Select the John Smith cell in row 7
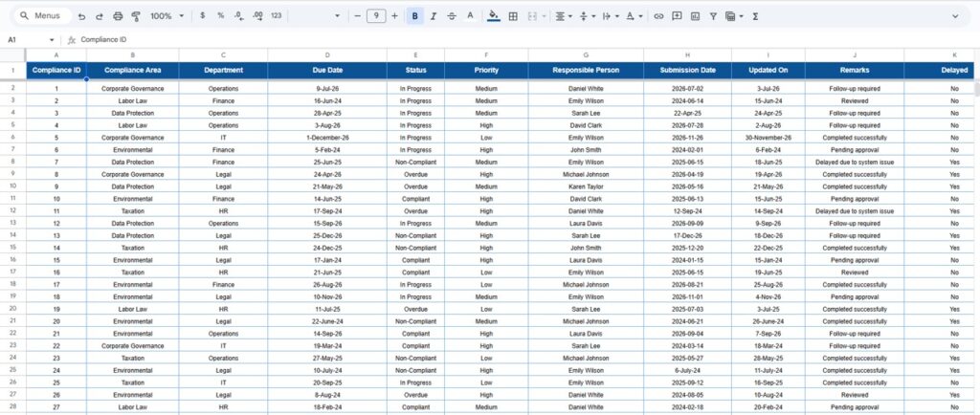Screen dimensions: 980x415 point(586,150)
